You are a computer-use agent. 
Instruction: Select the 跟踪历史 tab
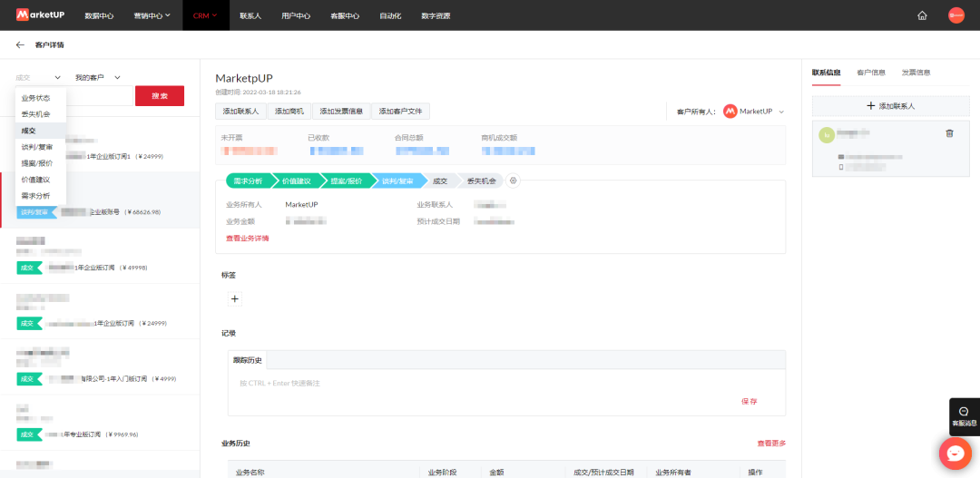248,360
